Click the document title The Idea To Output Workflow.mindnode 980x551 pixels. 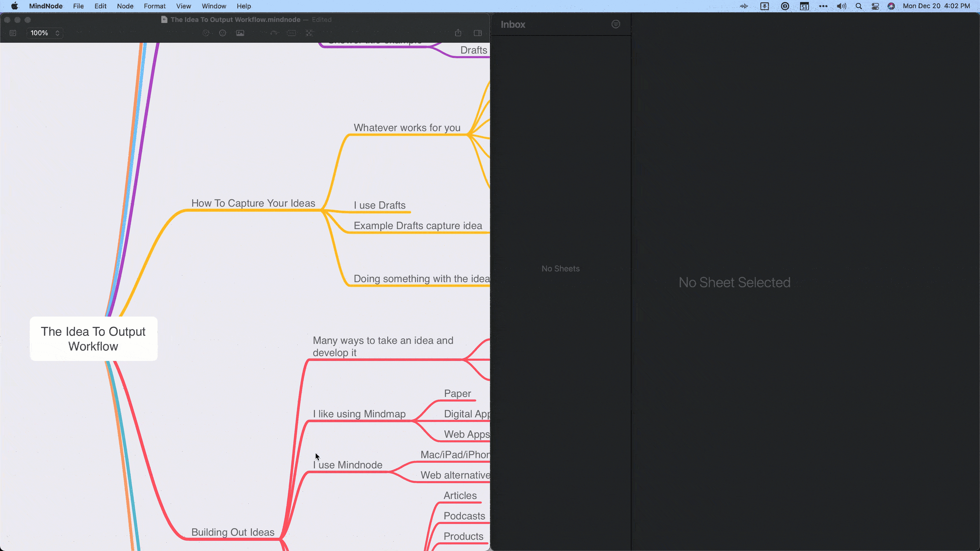[x=235, y=19]
